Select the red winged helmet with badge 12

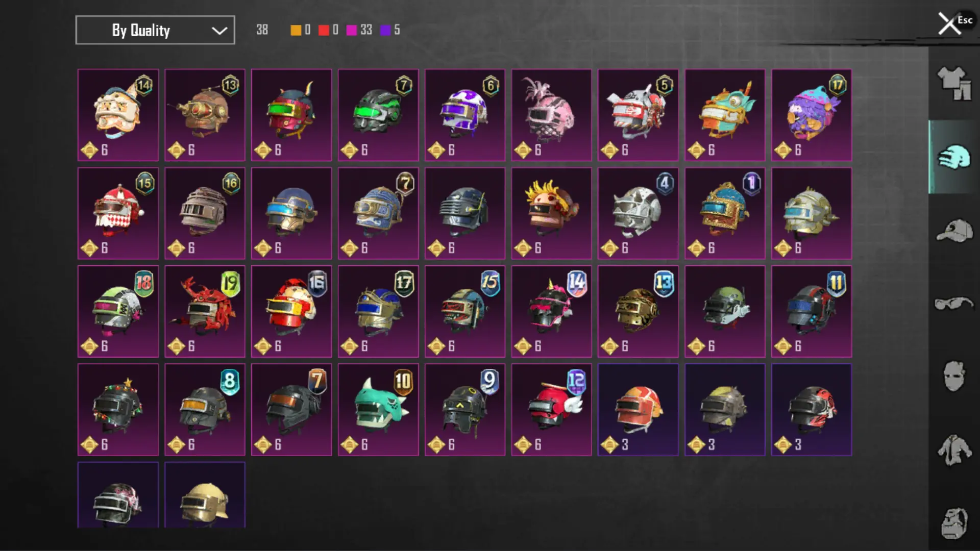click(551, 410)
